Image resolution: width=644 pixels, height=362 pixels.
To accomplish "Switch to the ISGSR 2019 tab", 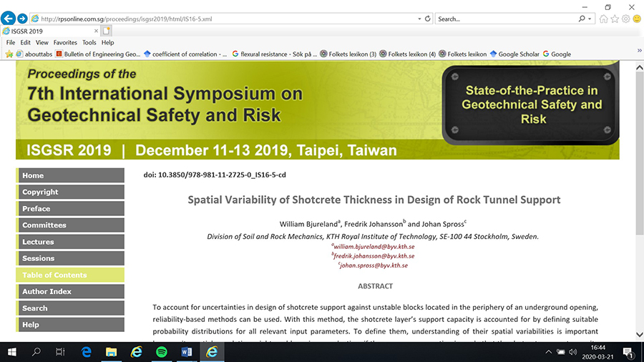I will 50,31.
